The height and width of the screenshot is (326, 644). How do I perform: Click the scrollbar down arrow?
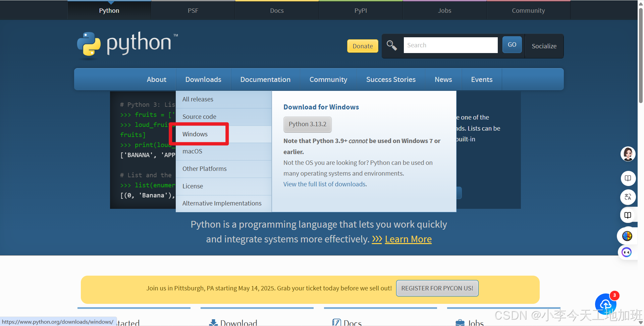pyautogui.click(x=641, y=322)
